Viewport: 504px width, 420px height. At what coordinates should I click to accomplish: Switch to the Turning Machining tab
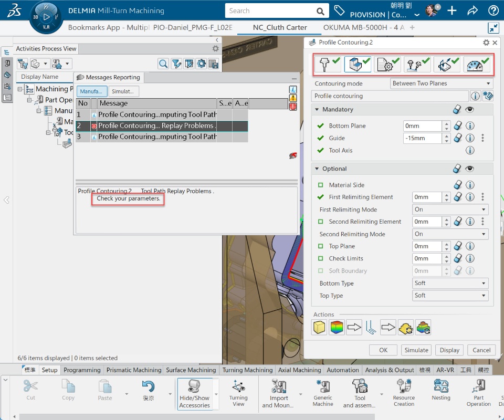click(247, 370)
